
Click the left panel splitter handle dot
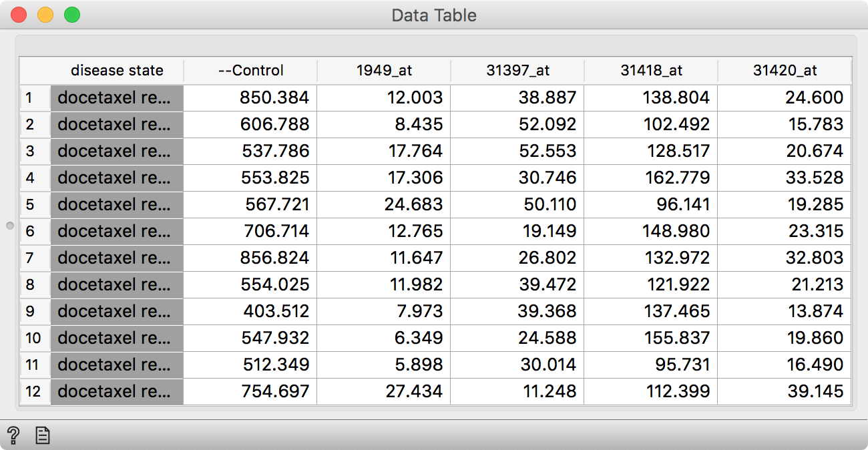[x=9, y=226]
